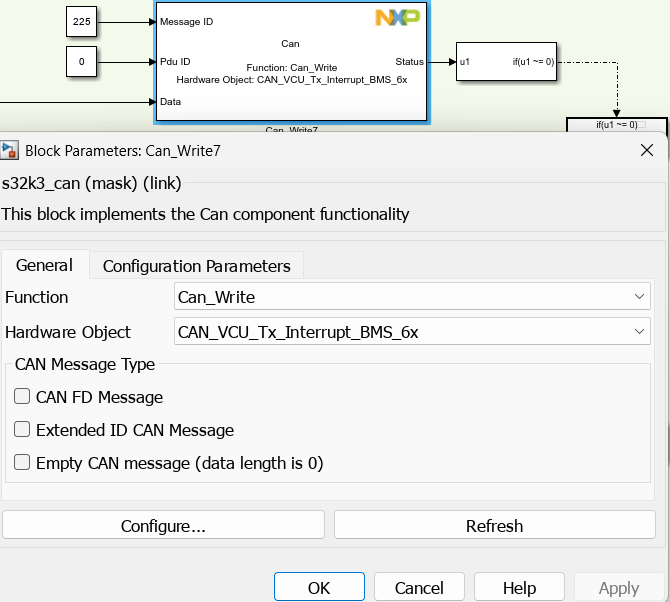Select the constant block with value 0
Screen dimensions: 670x602
[81, 62]
